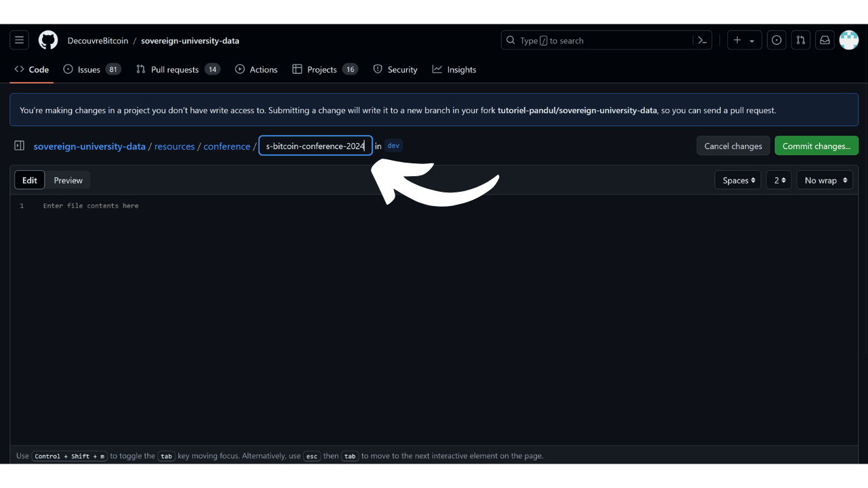Expand the plus Create new dropdown
Image resolution: width=868 pixels, height=488 pixels.
[744, 41]
